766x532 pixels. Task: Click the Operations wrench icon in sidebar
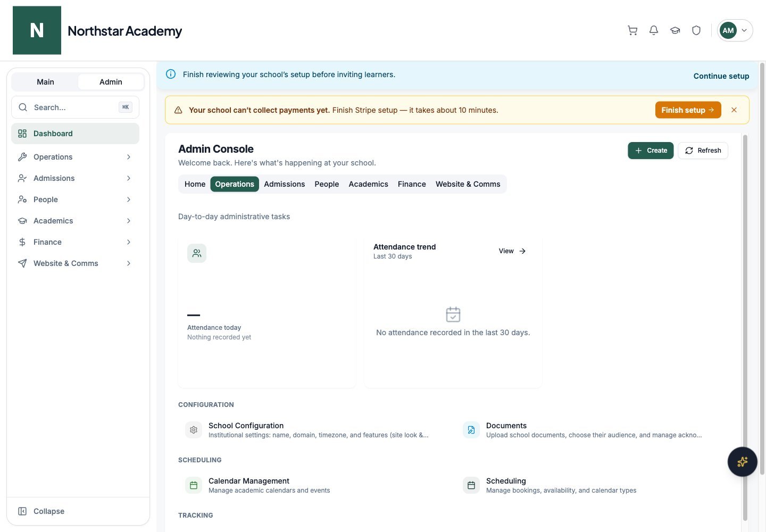pyautogui.click(x=22, y=157)
